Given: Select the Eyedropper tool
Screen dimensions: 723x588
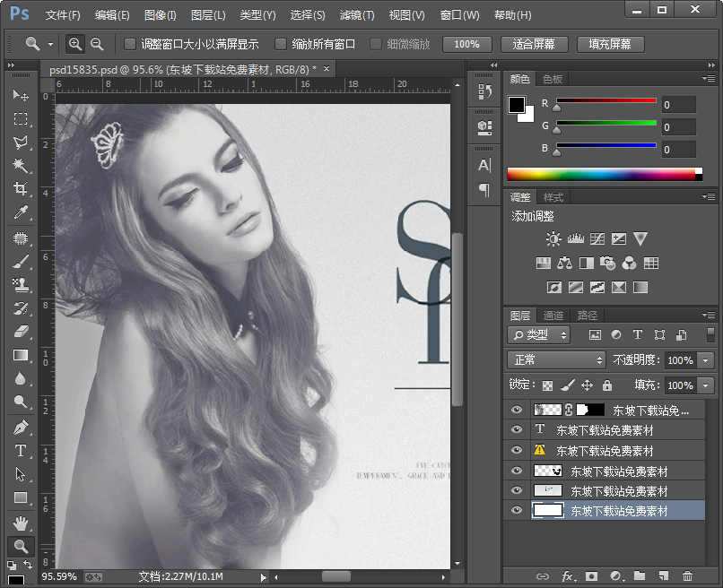Looking at the screenshot, I should pyautogui.click(x=20, y=212).
